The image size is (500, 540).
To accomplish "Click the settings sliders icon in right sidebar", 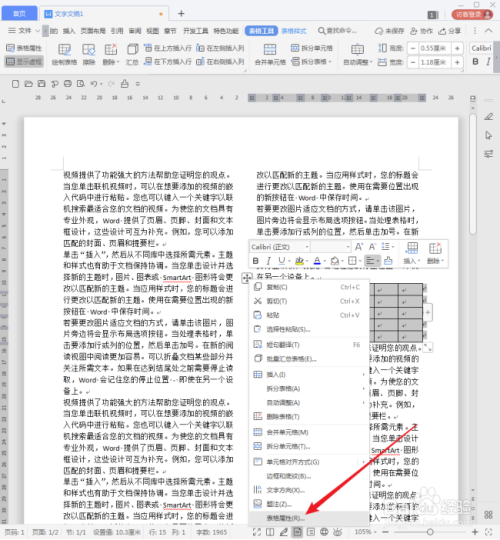I will pyautogui.click(x=488, y=154).
